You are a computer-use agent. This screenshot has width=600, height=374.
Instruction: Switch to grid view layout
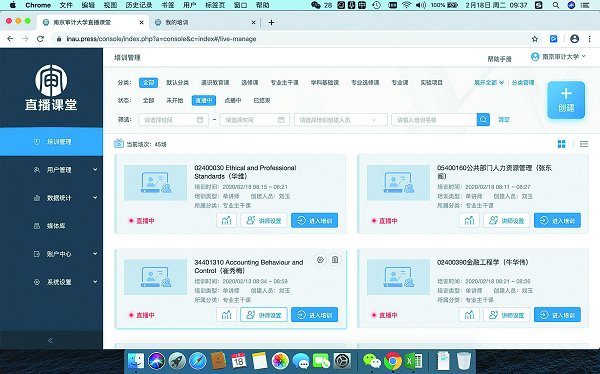[561, 144]
